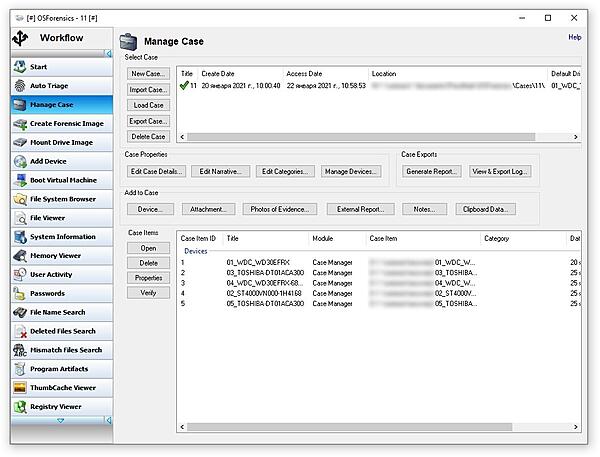The height and width of the screenshot is (457, 600).
Task: Click the File Viewer icon
Action: (20, 218)
